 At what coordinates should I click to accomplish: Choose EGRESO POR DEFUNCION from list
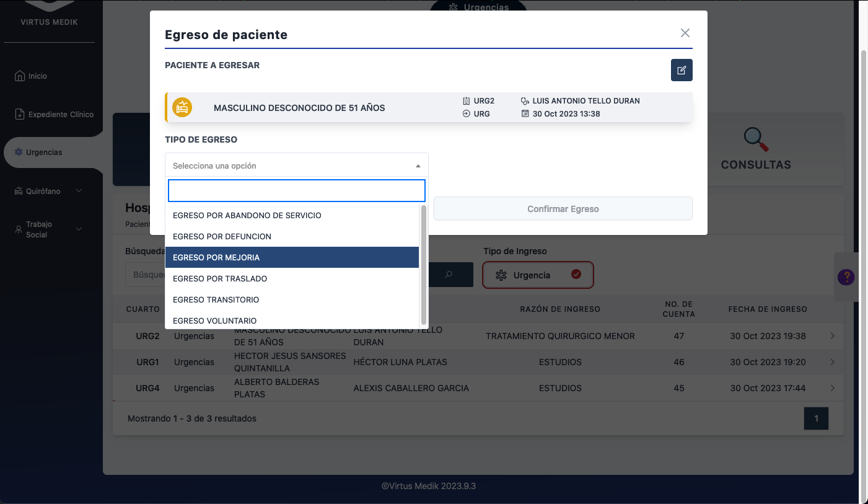tap(292, 236)
